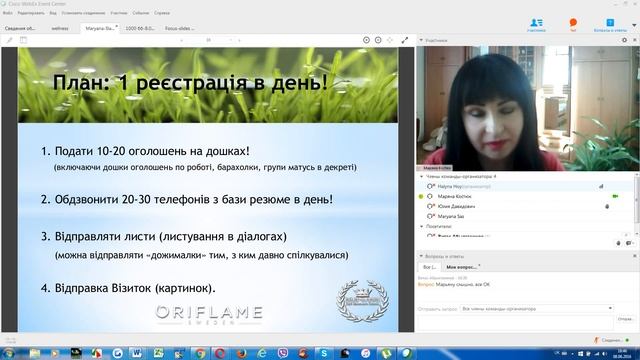Collapse the Члены команды-организатора group
The height and width of the screenshot is (360, 640).
point(422,177)
